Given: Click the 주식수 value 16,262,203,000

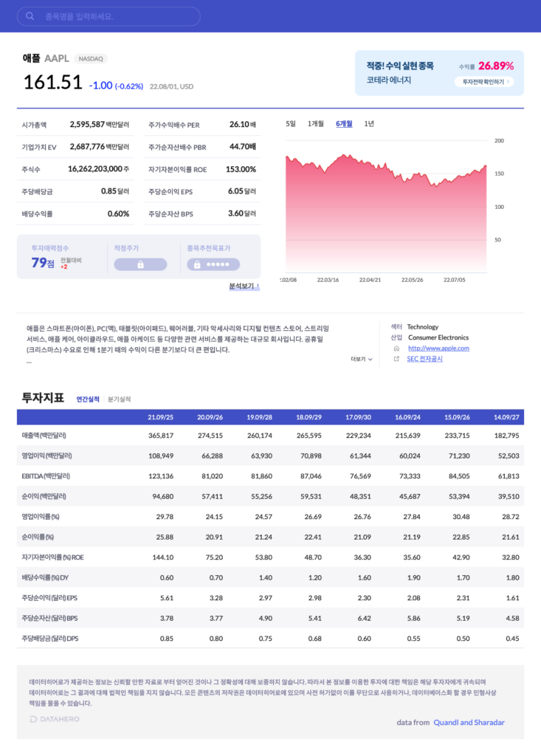Looking at the screenshot, I should [95, 169].
